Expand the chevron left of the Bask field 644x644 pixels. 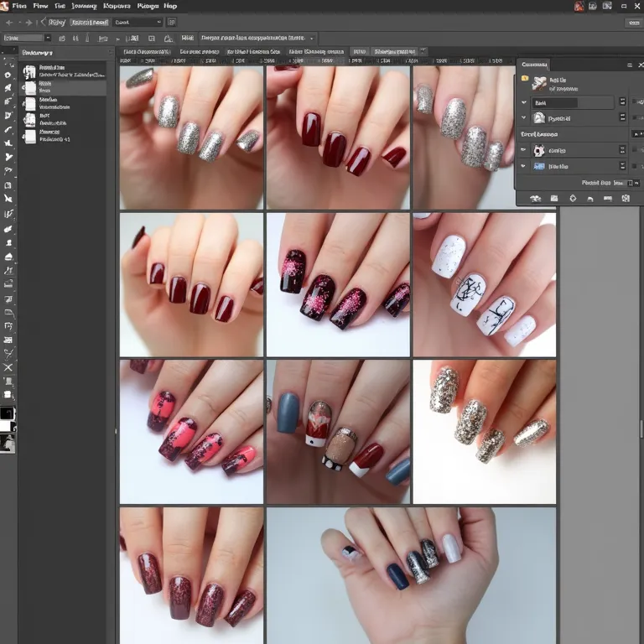[523, 102]
